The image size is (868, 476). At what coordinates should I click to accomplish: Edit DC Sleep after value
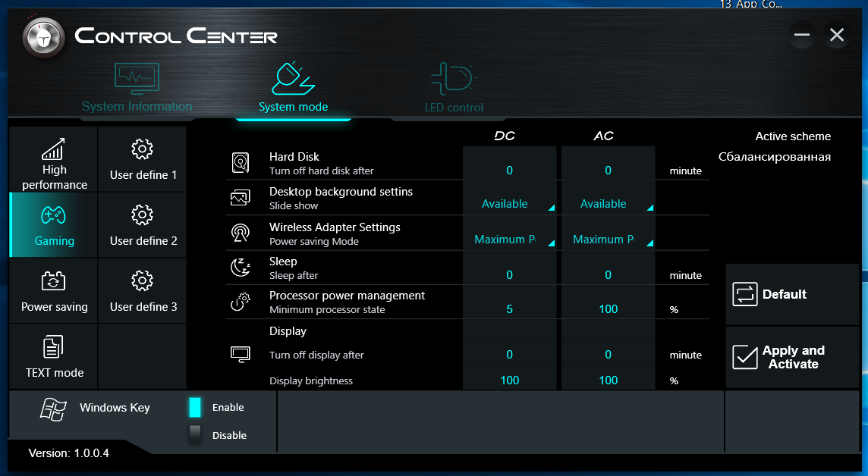pyautogui.click(x=509, y=275)
